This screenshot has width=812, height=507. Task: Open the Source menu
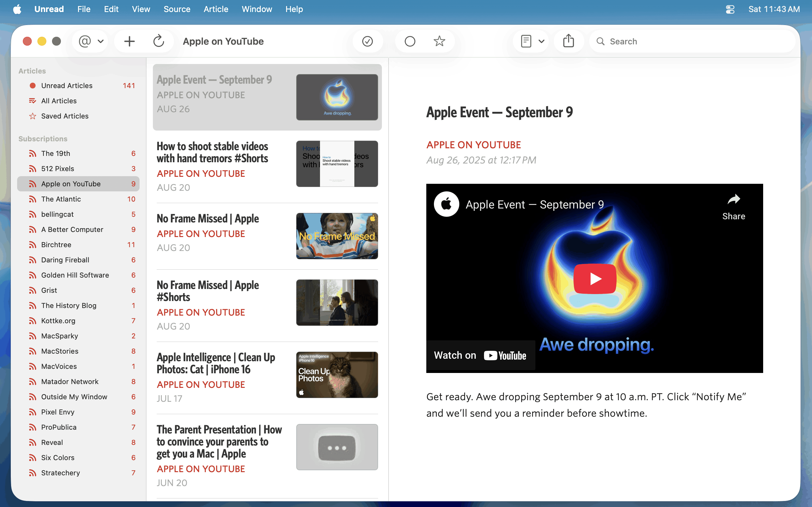pos(177,9)
